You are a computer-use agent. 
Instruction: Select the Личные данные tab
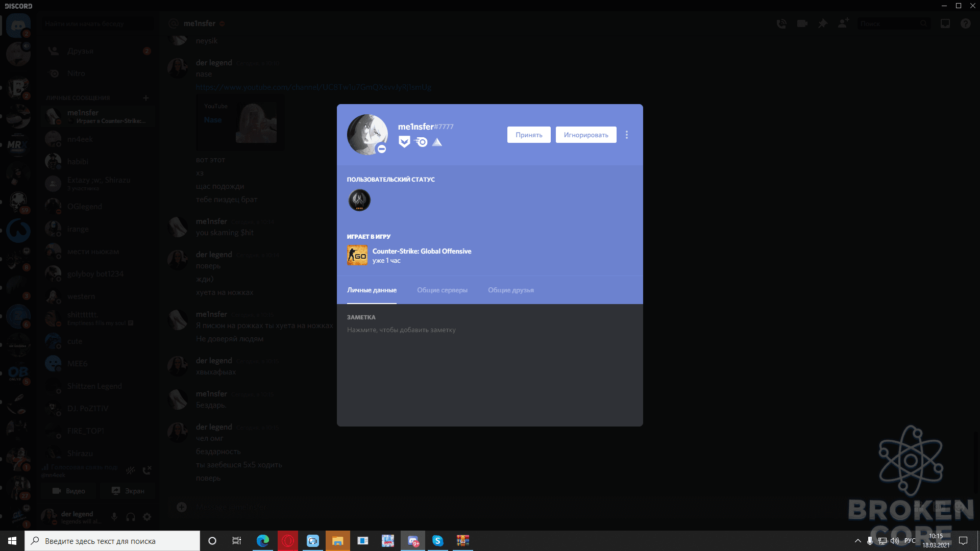372,290
